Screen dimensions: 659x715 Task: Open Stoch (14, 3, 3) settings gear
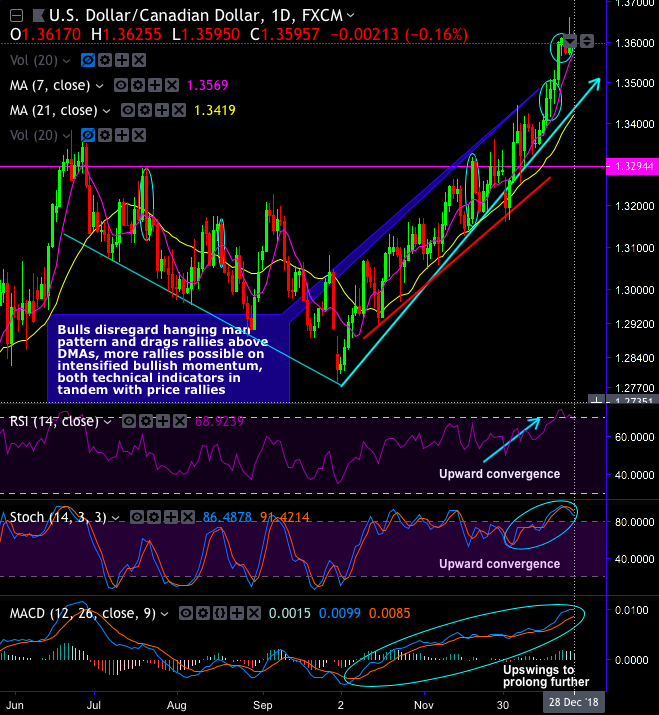[x=154, y=517]
